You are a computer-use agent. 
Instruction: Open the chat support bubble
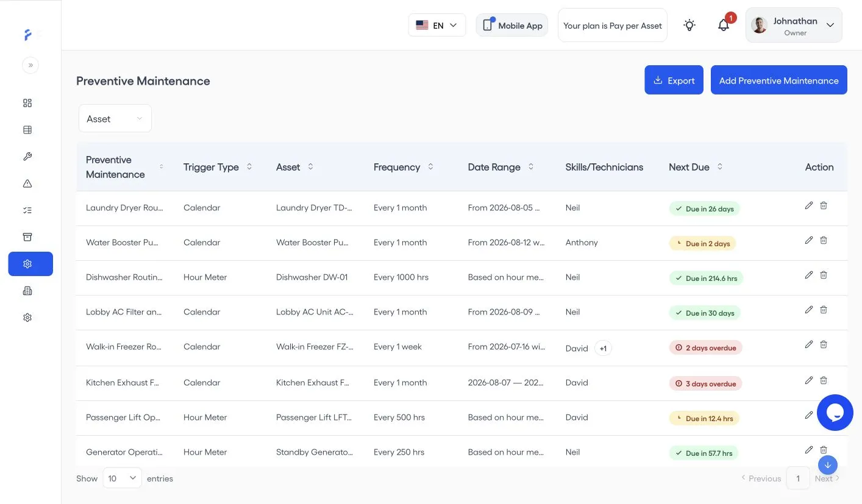point(835,413)
